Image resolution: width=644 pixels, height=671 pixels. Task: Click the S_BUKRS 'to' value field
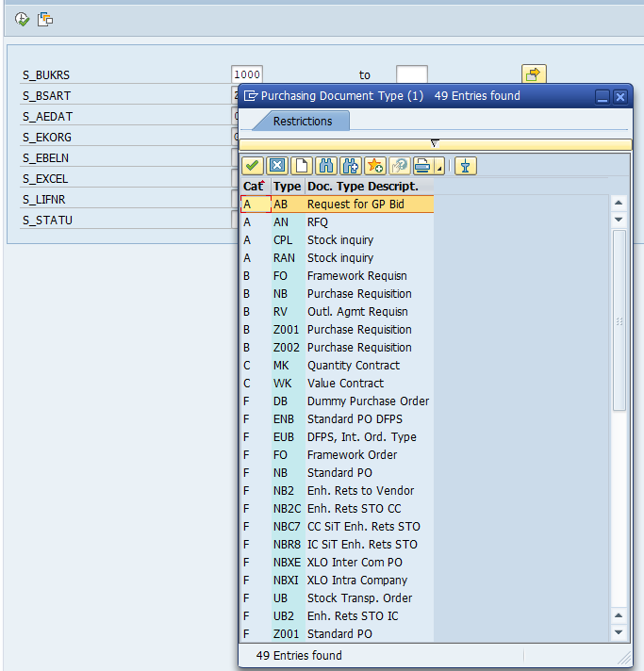pos(411,74)
